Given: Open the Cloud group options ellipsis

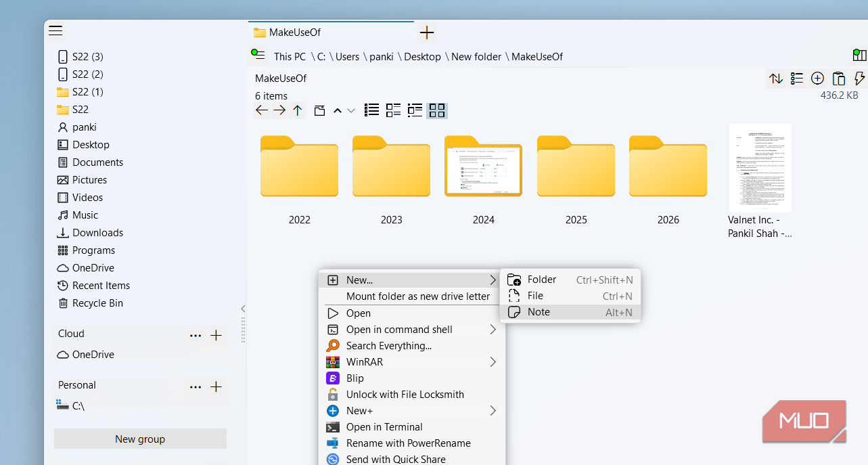Looking at the screenshot, I should 196,335.
